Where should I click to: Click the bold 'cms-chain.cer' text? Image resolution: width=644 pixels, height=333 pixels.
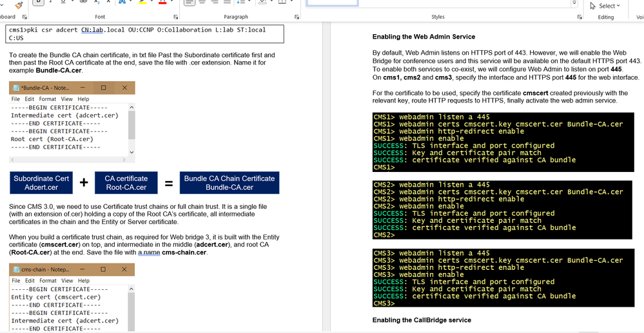(x=184, y=252)
